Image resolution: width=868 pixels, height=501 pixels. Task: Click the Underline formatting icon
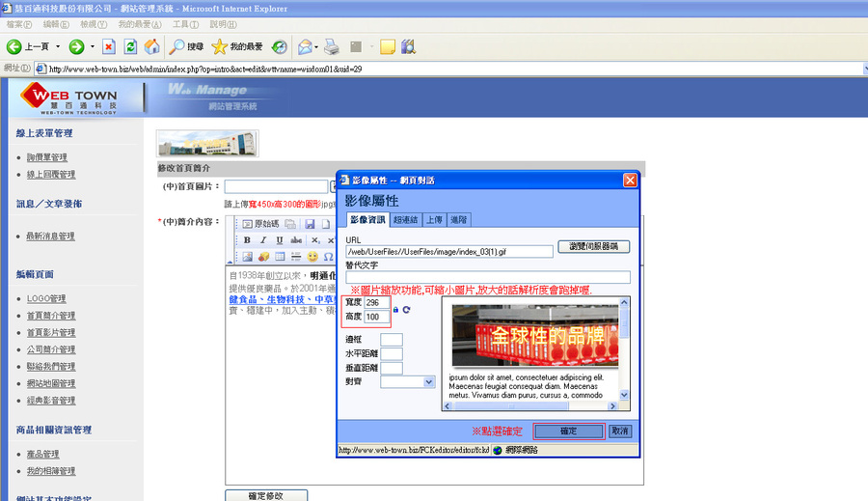tap(279, 240)
